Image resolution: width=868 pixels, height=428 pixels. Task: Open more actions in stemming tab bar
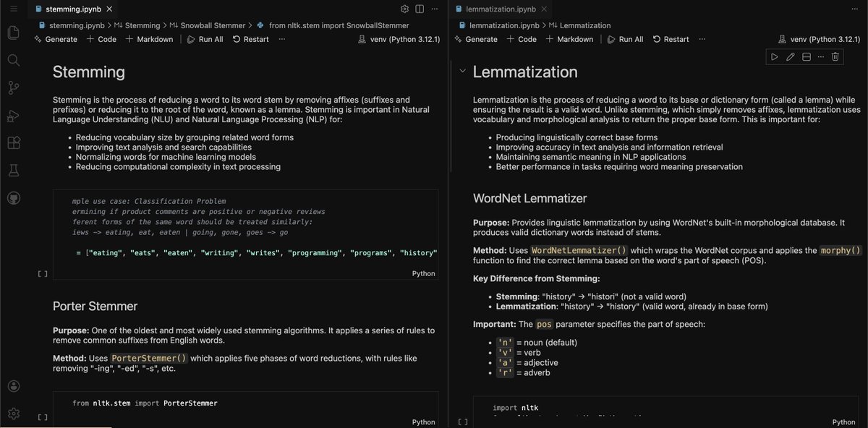[x=436, y=9]
